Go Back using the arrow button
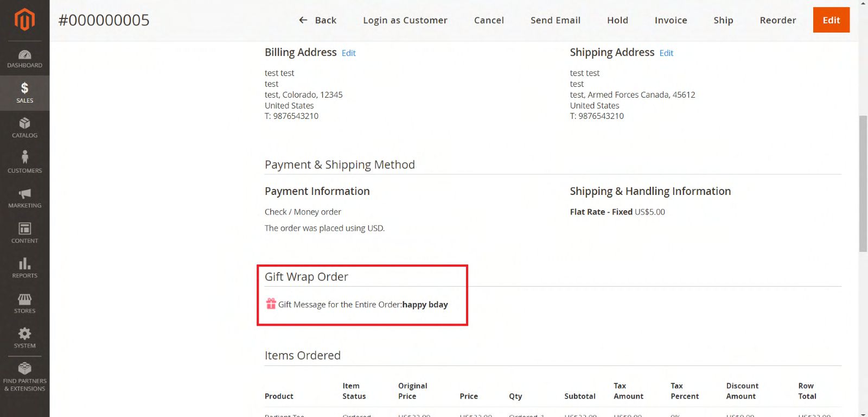Screen dimensions: 868x417 317,20
